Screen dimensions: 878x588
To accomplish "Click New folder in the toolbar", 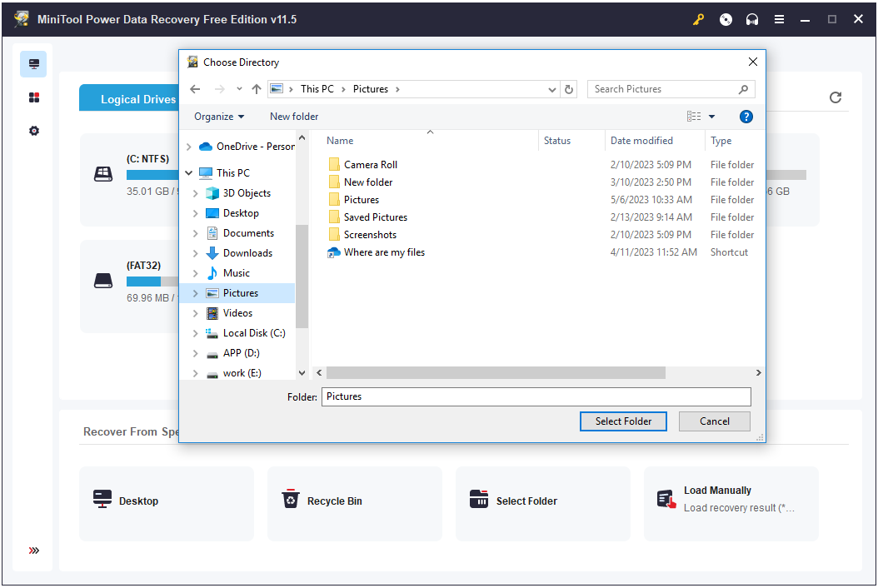I will tap(294, 117).
